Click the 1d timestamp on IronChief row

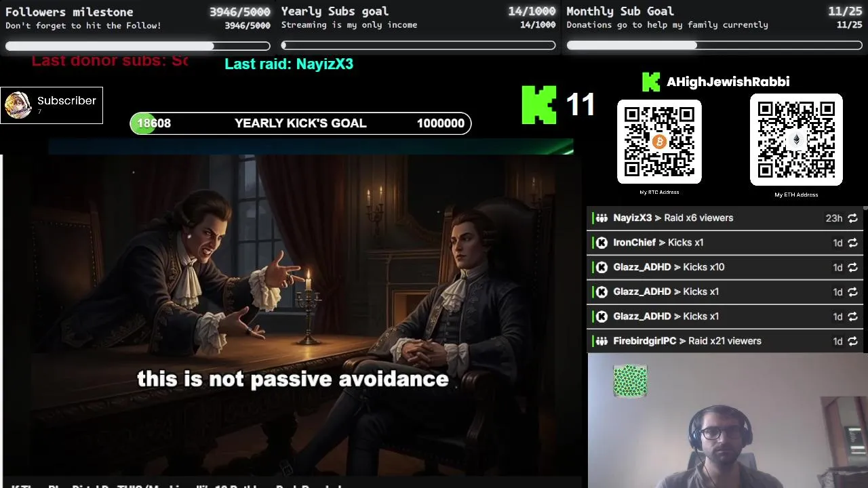837,243
